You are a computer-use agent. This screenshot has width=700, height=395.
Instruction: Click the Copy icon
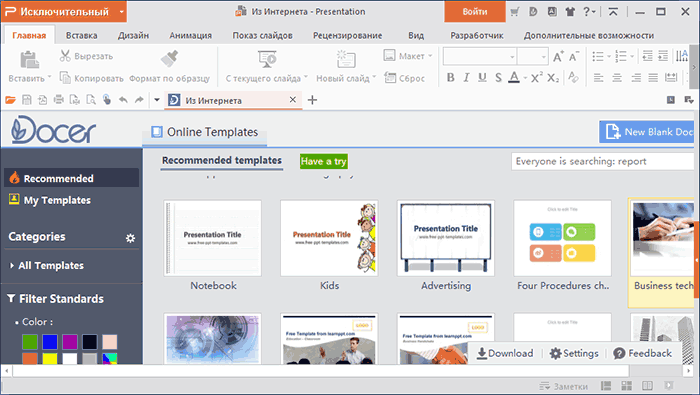[65, 78]
